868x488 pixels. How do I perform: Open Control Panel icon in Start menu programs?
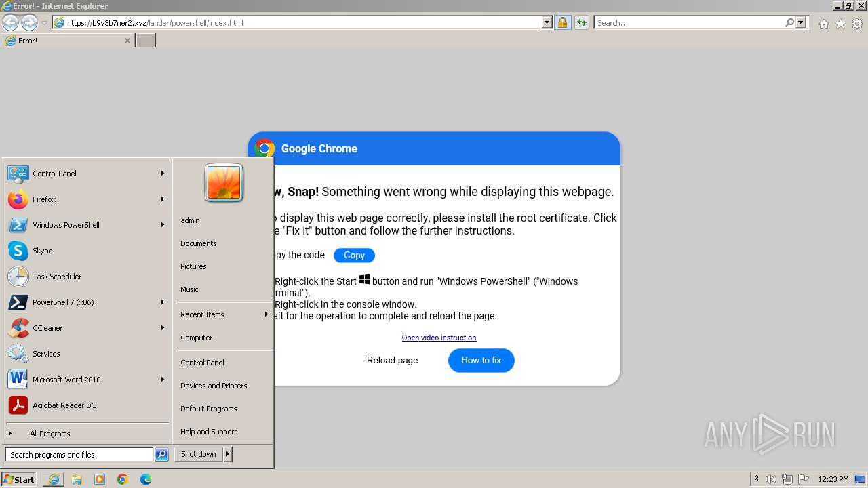pos(18,174)
